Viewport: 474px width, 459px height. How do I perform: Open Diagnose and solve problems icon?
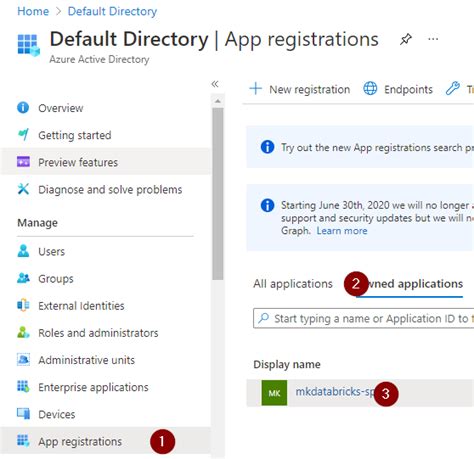pos(23,189)
